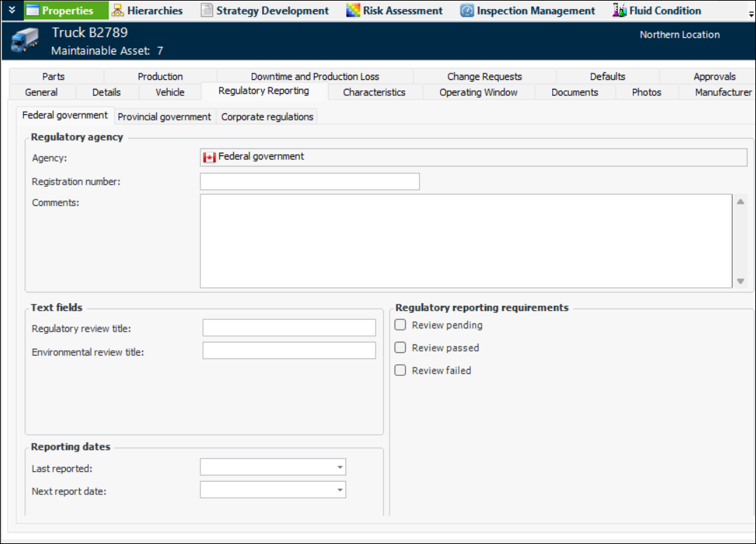Click the Canadian flag agency icon
The height and width of the screenshot is (544, 756).
209,158
